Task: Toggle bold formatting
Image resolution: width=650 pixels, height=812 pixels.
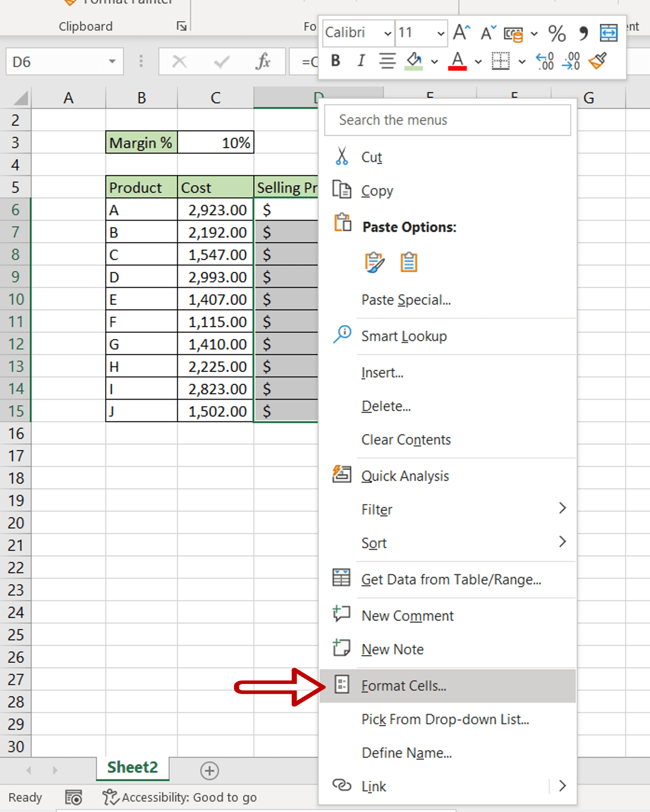Action: [335, 61]
